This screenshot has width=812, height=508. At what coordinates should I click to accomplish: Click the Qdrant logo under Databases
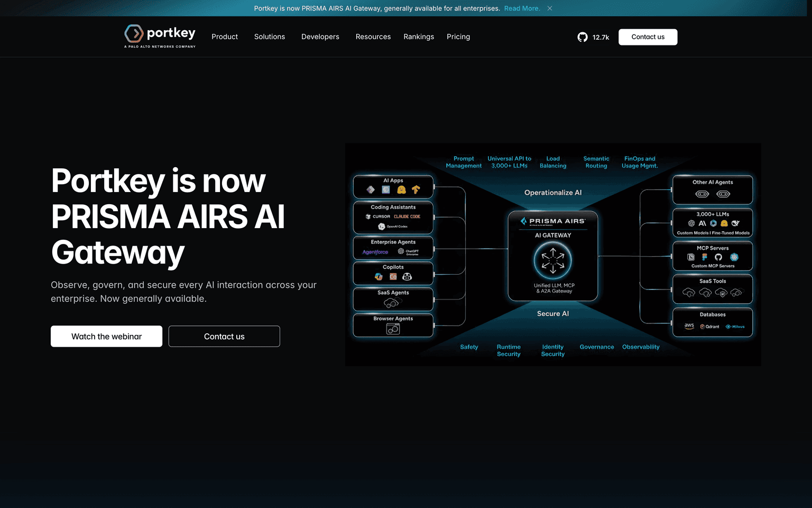[710, 326]
